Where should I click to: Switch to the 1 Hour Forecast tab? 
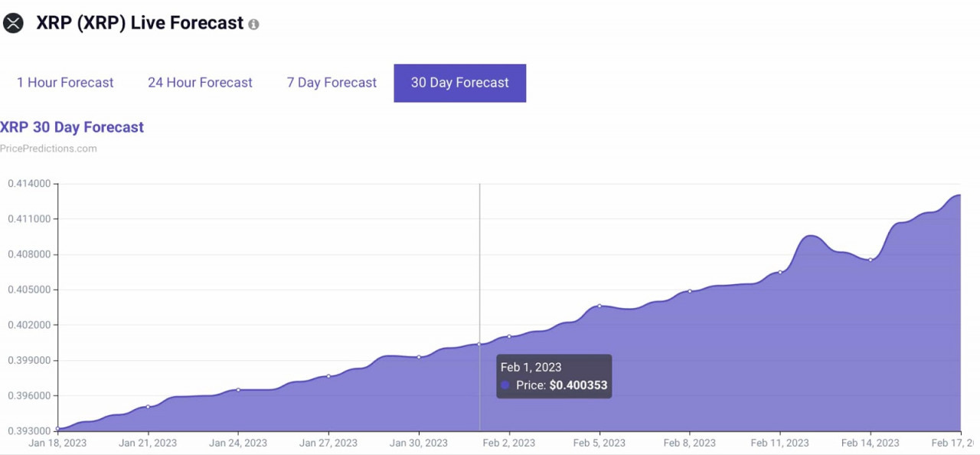coord(65,83)
